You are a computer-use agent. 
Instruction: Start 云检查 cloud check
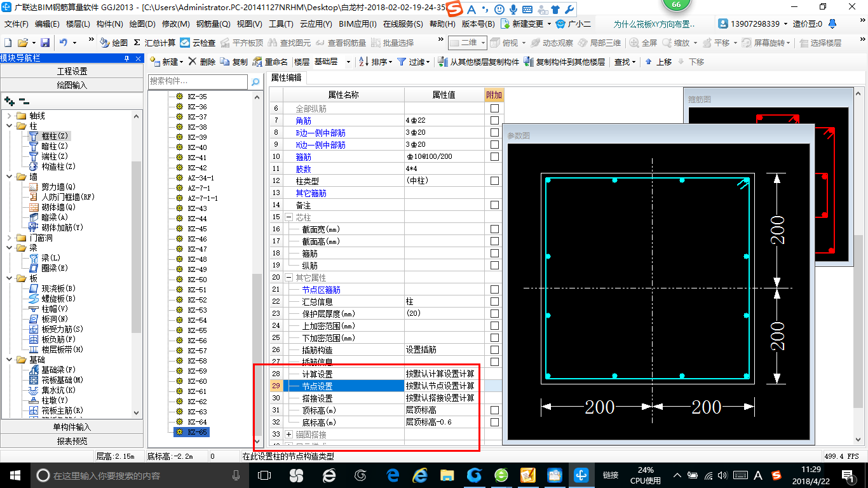(198, 43)
